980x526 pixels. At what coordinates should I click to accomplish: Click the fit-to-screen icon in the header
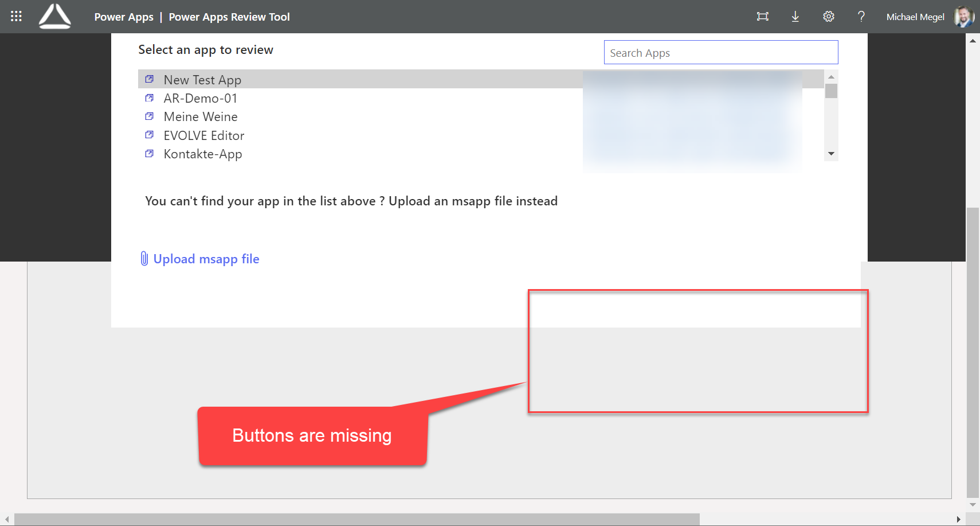click(762, 17)
